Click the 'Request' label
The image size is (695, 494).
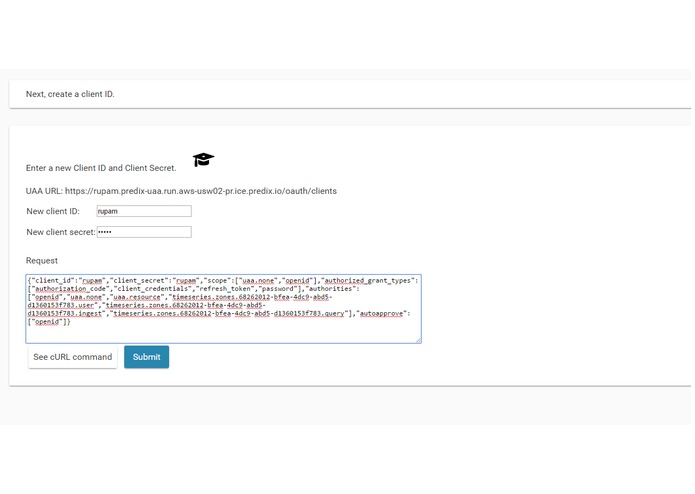[42, 261]
